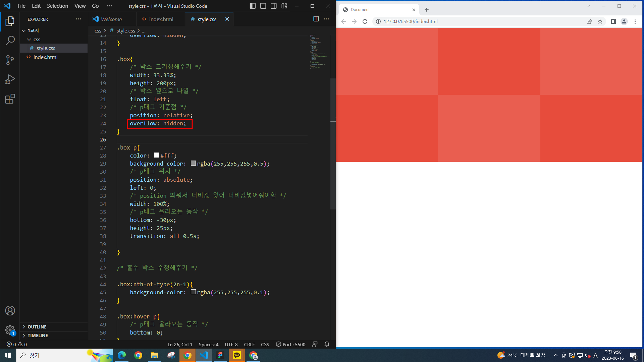Open Manage gear settings icon

[10, 330]
